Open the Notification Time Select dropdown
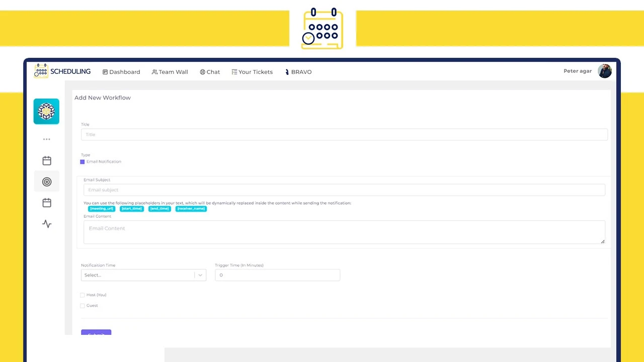 point(143,275)
